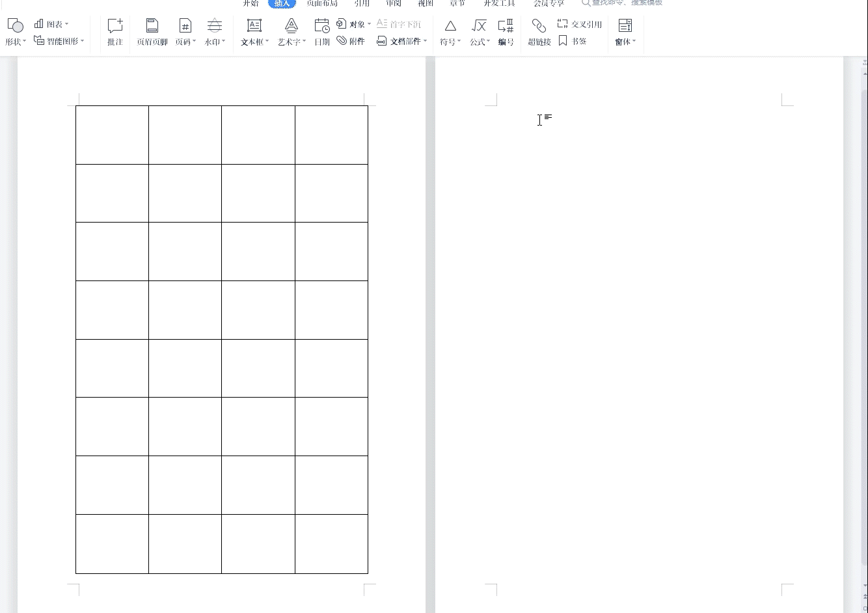Click the 日期 date icon
868x613 pixels.
point(321,31)
